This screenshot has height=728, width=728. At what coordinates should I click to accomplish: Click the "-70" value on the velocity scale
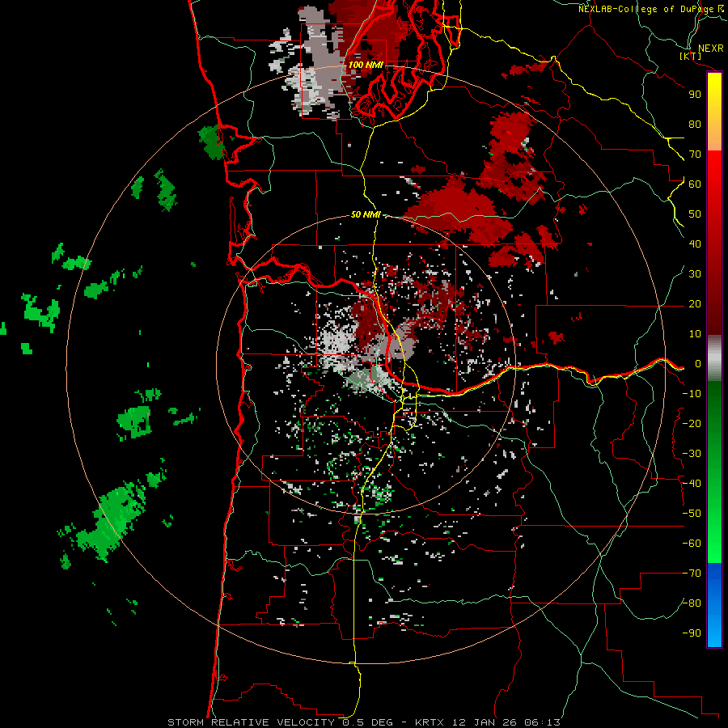[692, 574]
